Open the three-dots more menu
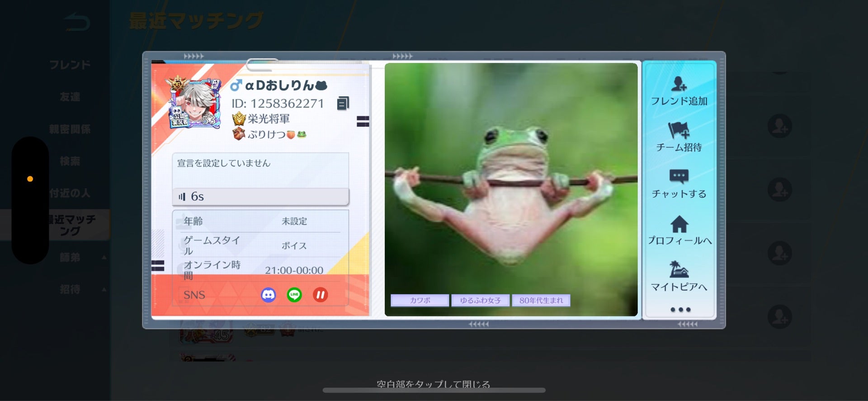The width and height of the screenshot is (868, 401). [680, 310]
